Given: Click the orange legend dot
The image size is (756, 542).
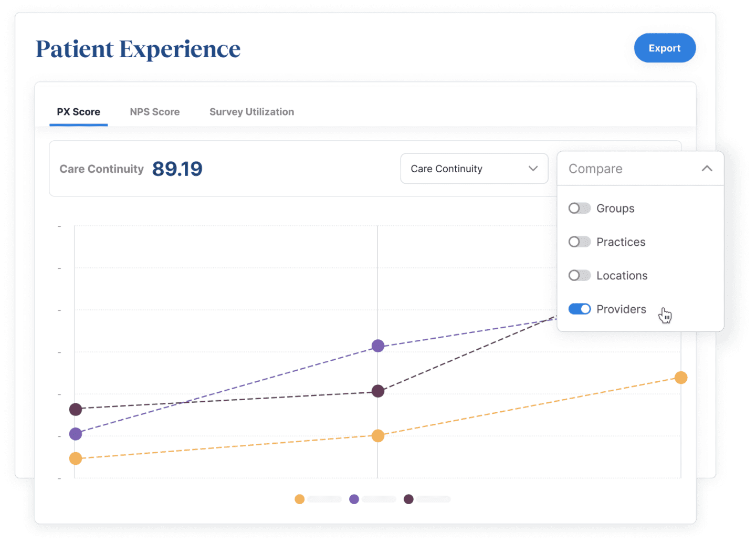Looking at the screenshot, I should pyautogui.click(x=299, y=499).
